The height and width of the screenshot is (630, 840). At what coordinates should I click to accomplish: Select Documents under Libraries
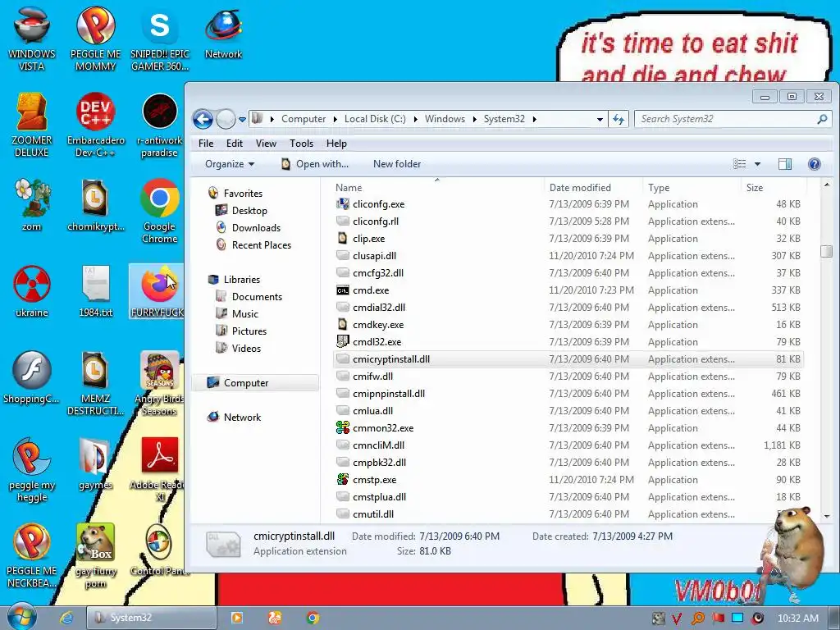[249, 297]
